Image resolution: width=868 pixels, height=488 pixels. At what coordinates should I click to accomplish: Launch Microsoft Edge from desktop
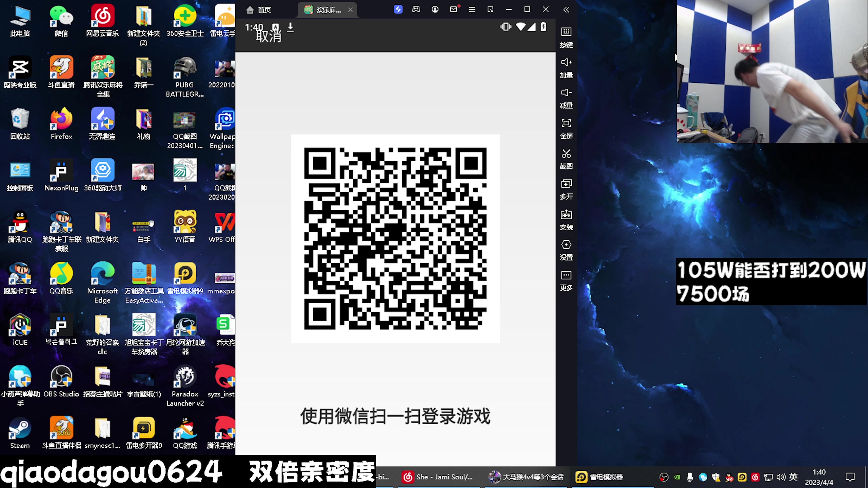pos(102,283)
